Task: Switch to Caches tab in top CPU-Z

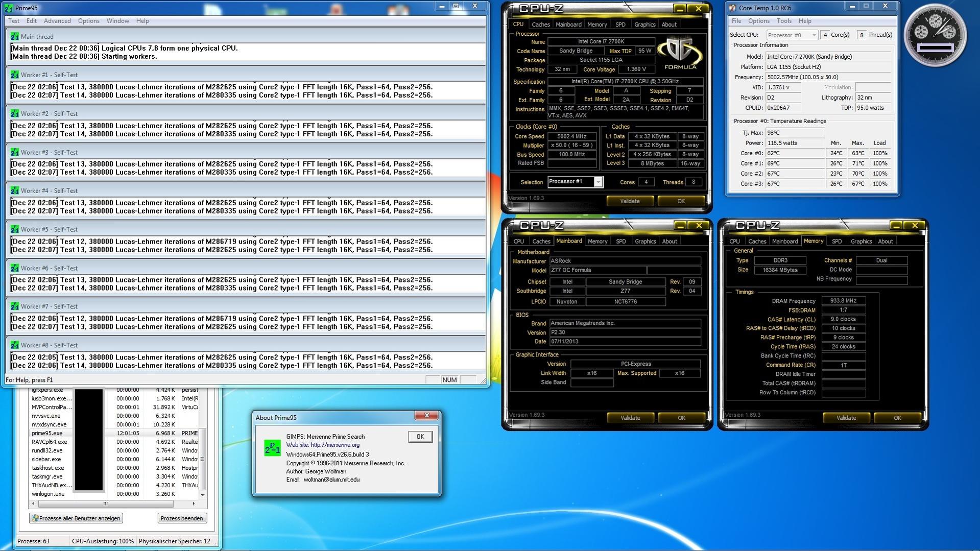Action: tap(540, 25)
